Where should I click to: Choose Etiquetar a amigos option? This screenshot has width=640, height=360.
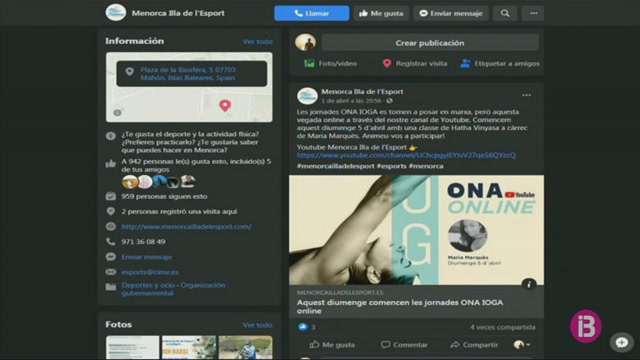(500, 63)
